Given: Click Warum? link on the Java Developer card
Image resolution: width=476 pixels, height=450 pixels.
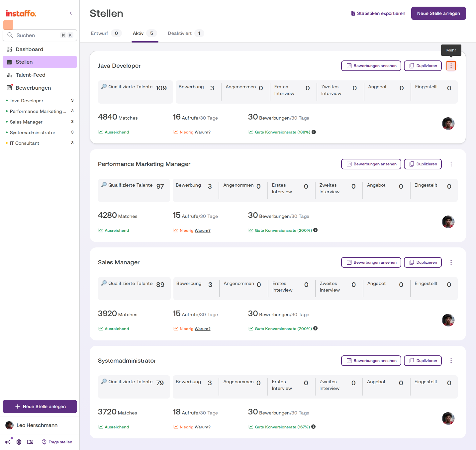Looking at the screenshot, I should (x=203, y=132).
